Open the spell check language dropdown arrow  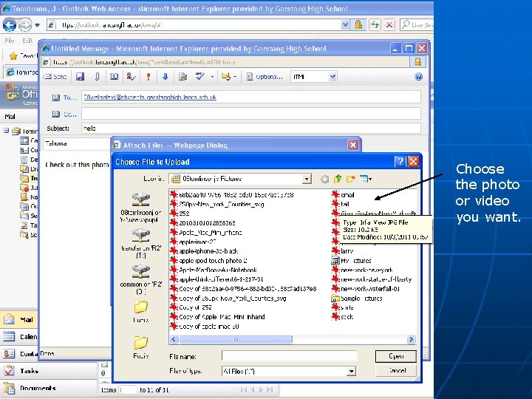(212, 77)
